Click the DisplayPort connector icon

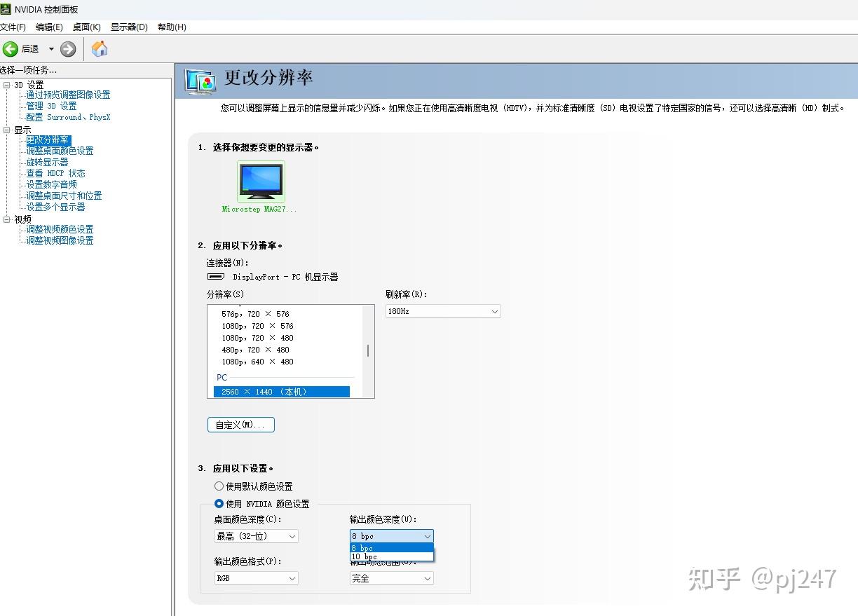(x=214, y=276)
